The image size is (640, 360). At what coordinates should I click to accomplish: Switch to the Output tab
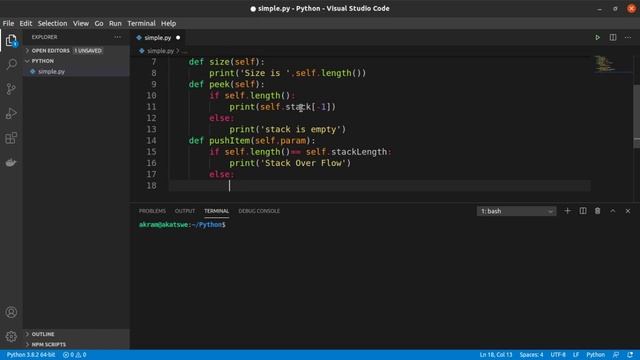[184, 211]
